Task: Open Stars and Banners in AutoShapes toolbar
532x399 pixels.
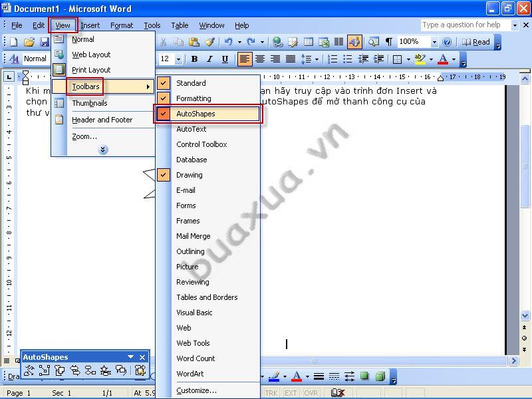Action: [x=106, y=370]
